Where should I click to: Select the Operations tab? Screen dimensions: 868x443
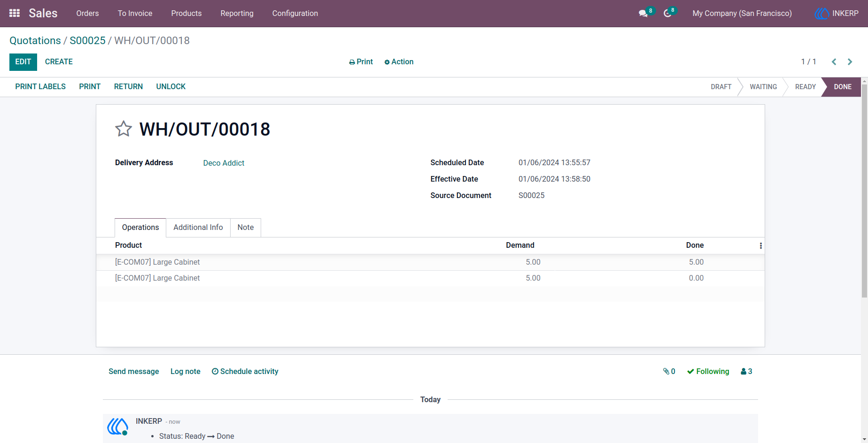(140, 228)
